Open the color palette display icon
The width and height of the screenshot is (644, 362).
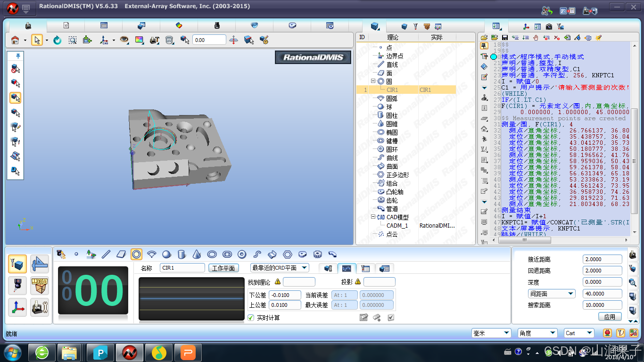point(139,40)
